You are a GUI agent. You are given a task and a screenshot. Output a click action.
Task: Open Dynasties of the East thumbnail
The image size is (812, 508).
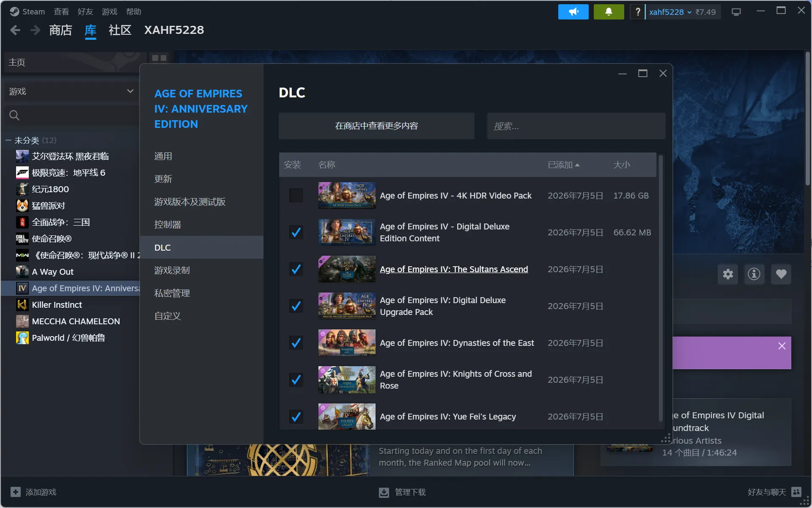point(347,343)
